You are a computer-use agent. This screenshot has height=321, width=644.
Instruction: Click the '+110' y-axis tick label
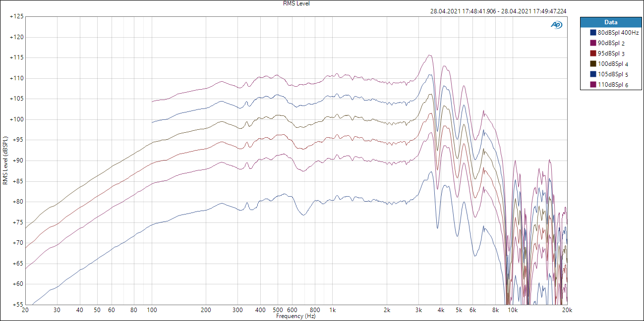(17, 78)
